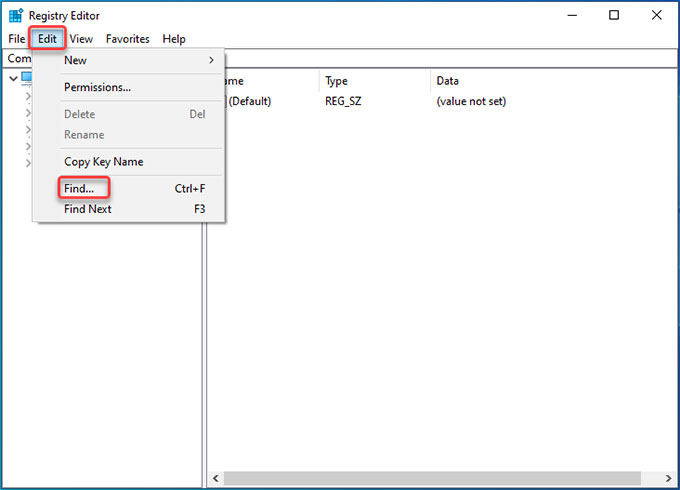Screen dimensions: 680x490
Task: Click the REG_SZ type cell
Action: pyautogui.click(x=343, y=101)
